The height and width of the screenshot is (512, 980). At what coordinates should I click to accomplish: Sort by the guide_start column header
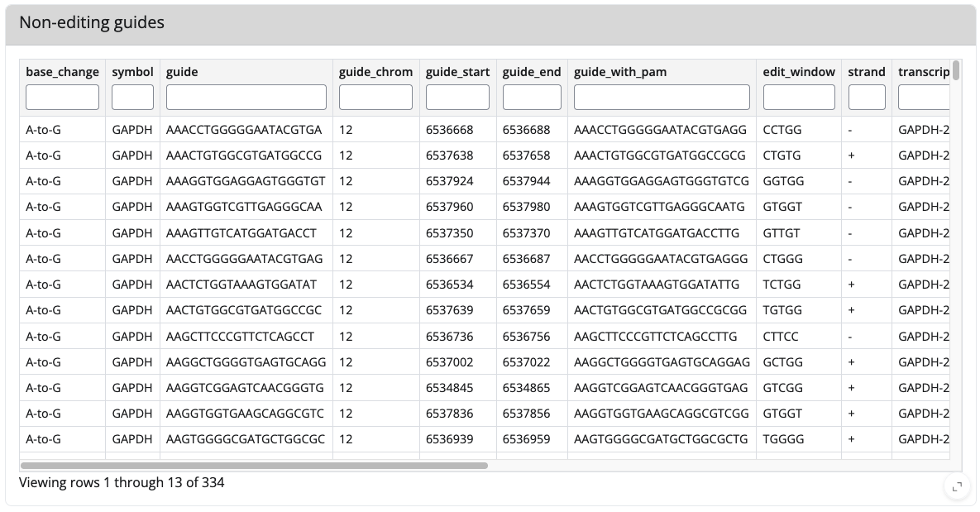(457, 72)
